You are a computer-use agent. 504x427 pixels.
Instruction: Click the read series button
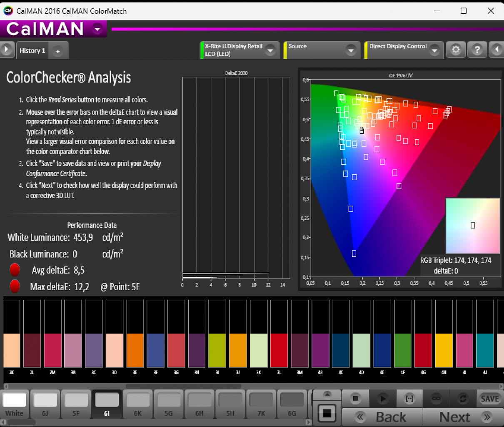410,399
